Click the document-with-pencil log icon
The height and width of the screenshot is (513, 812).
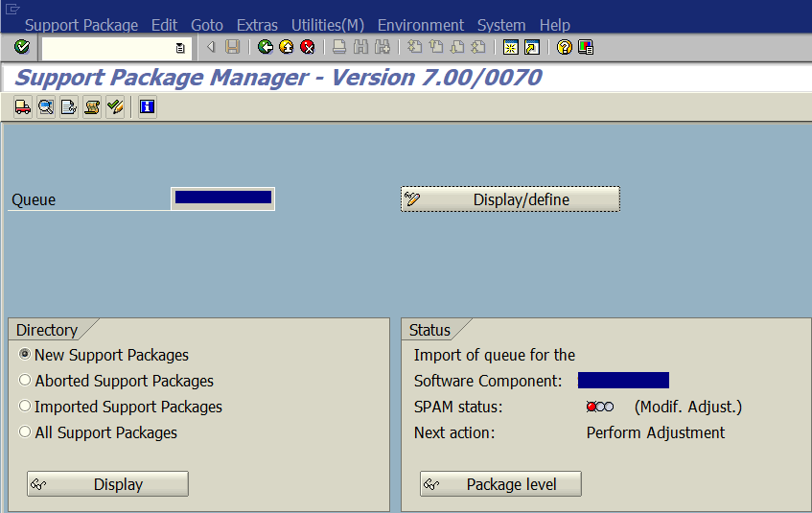(69, 106)
